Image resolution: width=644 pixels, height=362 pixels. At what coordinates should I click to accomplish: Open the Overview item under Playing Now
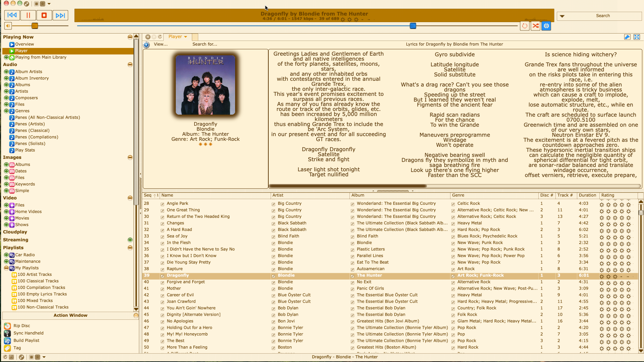24,44
